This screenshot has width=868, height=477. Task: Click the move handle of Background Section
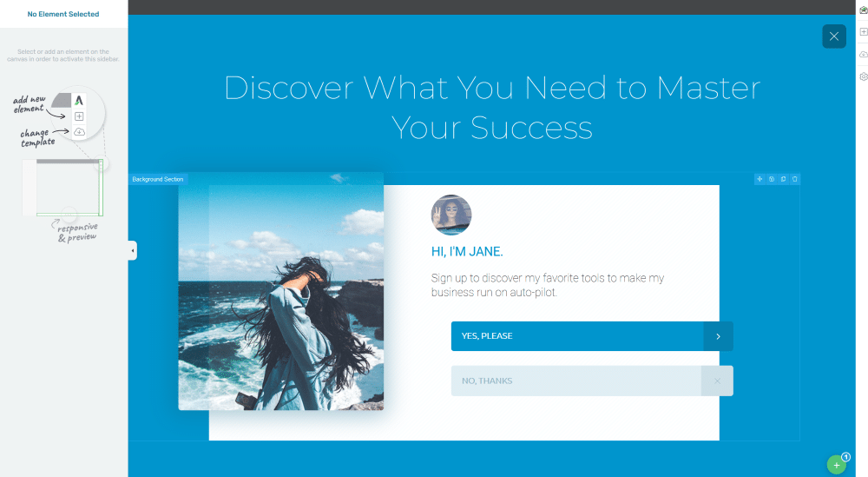click(759, 179)
